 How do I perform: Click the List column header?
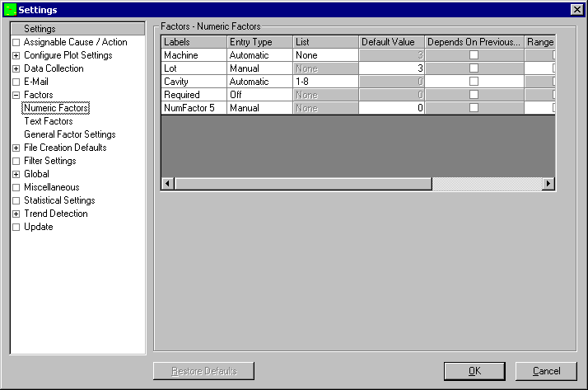click(x=325, y=42)
